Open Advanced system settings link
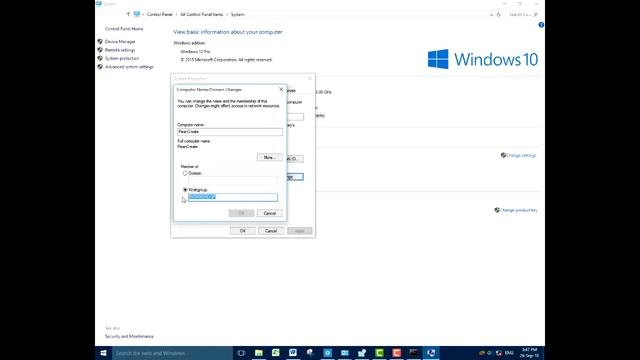This screenshot has width=640, height=360. [x=129, y=67]
